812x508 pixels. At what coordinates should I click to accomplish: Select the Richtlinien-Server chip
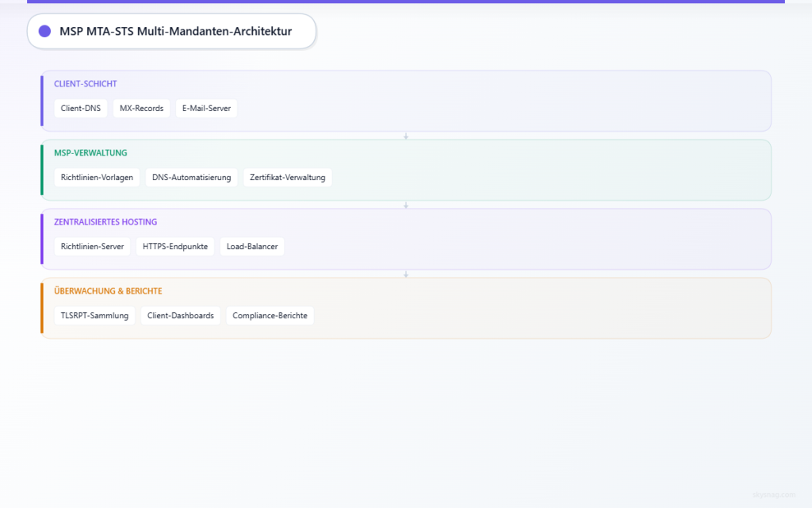(92, 246)
